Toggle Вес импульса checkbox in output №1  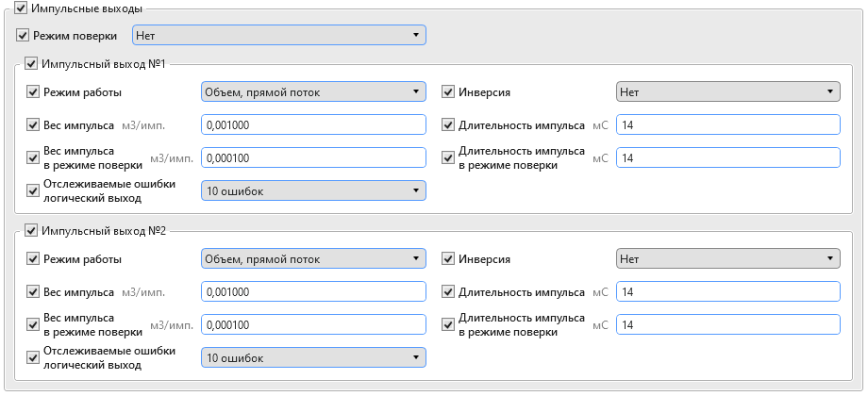(x=33, y=124)
